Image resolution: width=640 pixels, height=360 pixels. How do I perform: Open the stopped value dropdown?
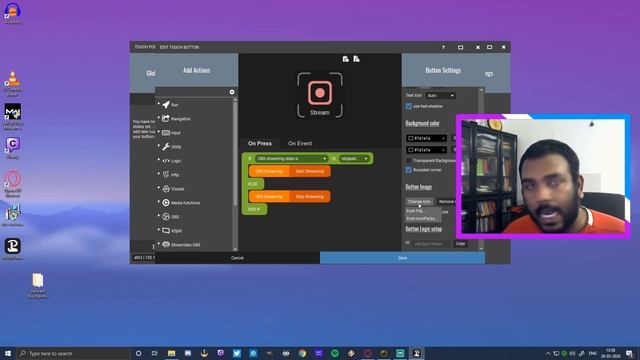(x=354, y=158)
